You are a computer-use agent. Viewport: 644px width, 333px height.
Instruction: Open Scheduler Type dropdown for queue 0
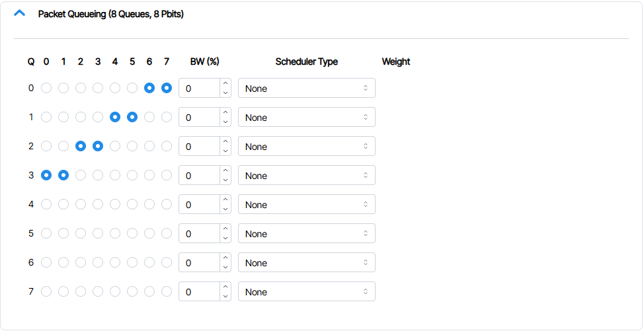click(306, 88)
